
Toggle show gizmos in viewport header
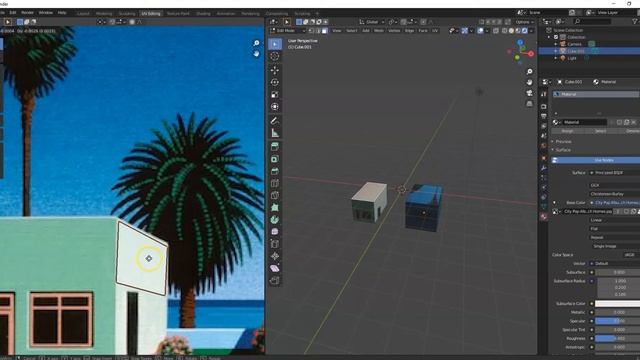[x=465, y=31]
